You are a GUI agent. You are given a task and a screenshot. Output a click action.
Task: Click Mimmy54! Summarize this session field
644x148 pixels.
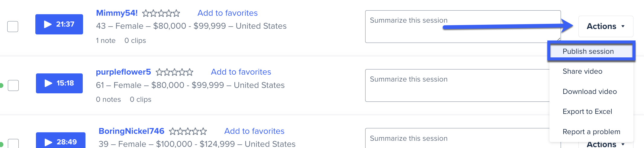463,27
